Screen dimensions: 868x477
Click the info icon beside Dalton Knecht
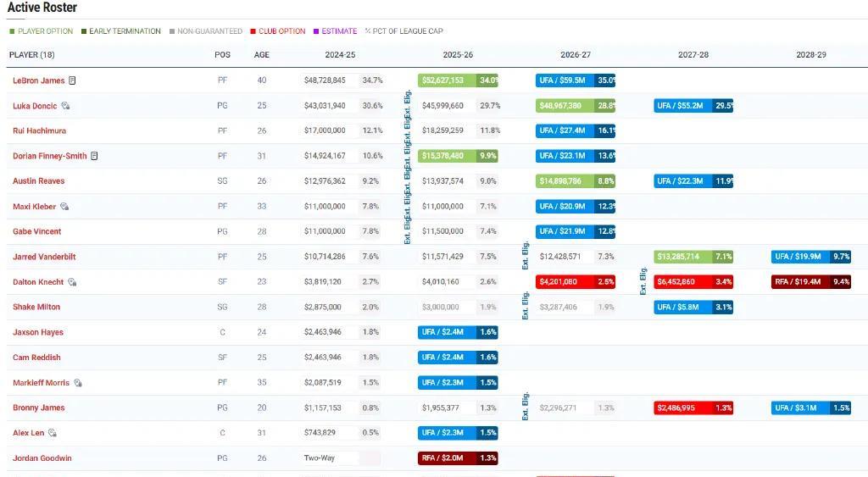click(x=72, y=282)
